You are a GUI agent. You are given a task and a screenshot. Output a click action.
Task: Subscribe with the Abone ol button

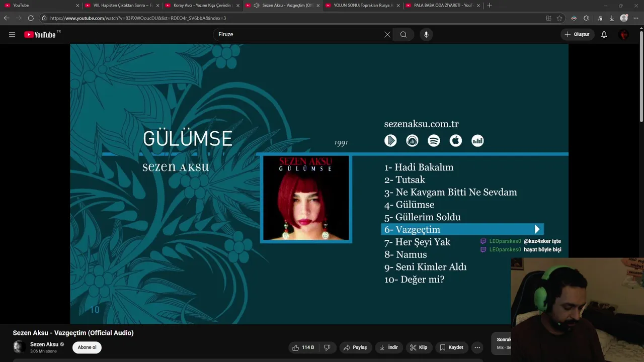point(87,347)
